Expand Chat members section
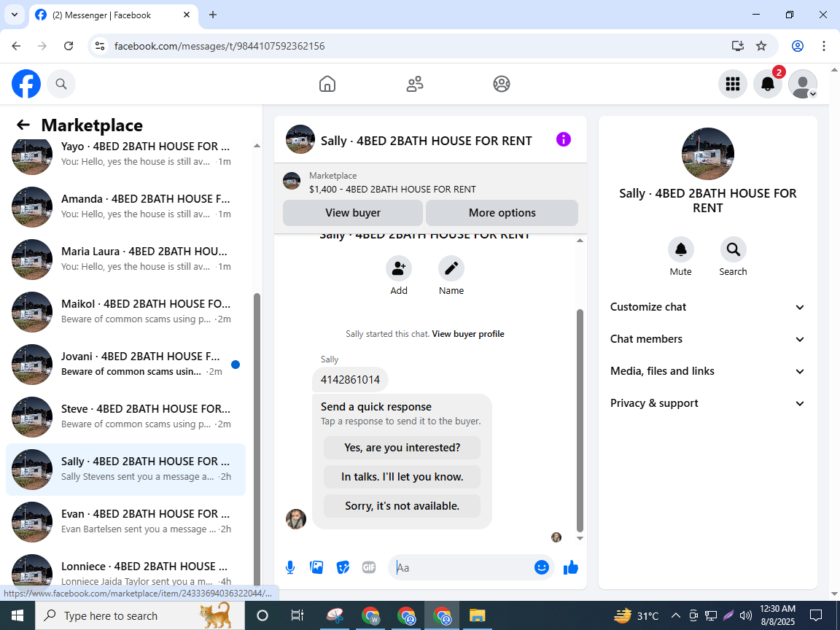Image resolution: width=840 pixels, height=630 pixels. pyautogui.click(x=707, y=339)
